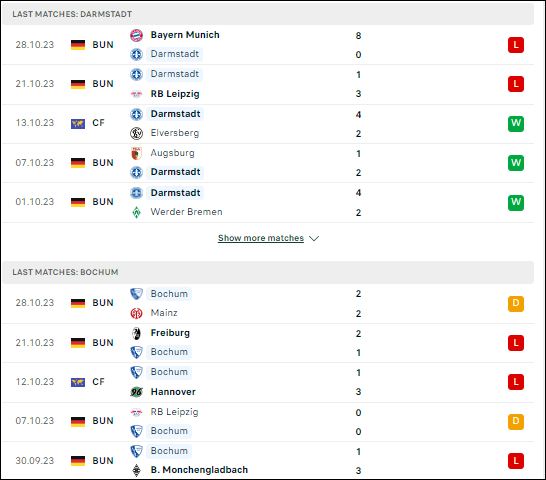Screen dimensions: 546x480
Task: Click the Bayern Munich club crest
Action: (x=136, y=35)
